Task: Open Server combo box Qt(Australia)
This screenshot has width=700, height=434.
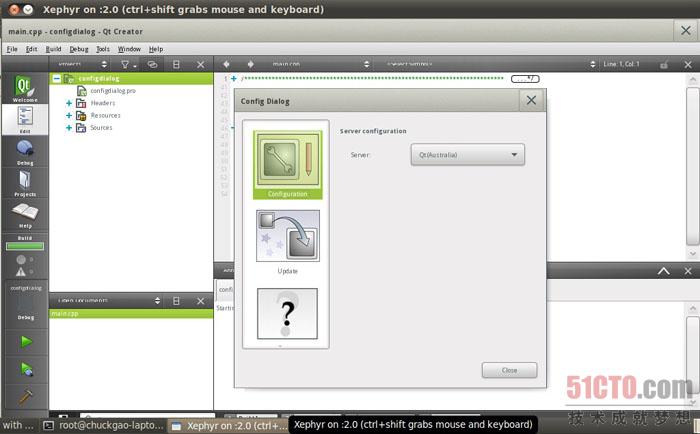Action: point(467,155)
